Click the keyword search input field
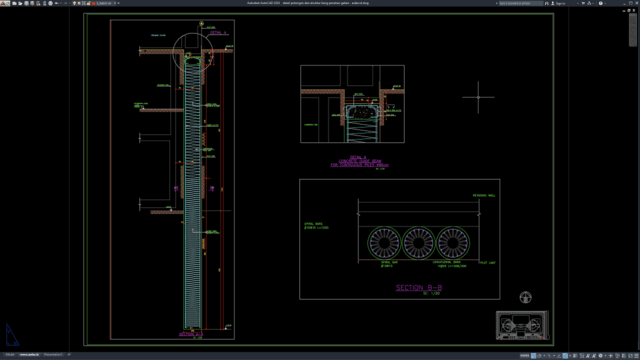Viewport: 640px width, 360px height. click(x=521, y=3)
